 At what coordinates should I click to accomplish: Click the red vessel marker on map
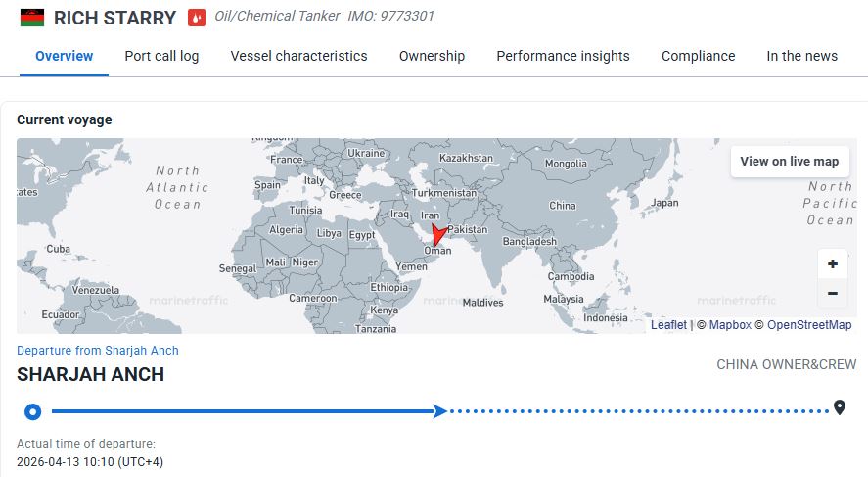(x=438, y=235)
